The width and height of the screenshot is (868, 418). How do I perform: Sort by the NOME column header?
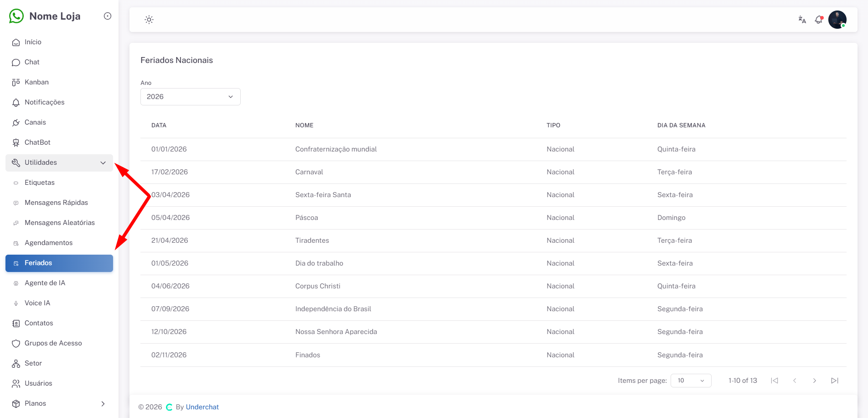point(305,125)
